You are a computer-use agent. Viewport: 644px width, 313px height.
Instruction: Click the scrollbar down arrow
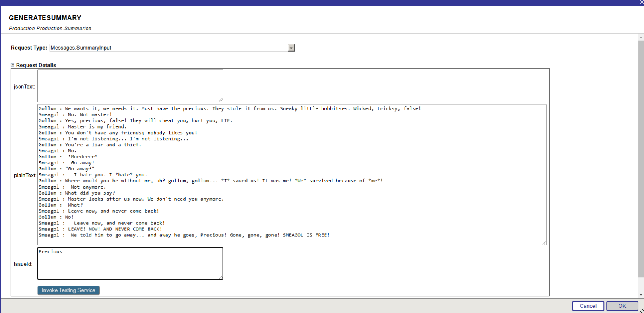(641, 295)
